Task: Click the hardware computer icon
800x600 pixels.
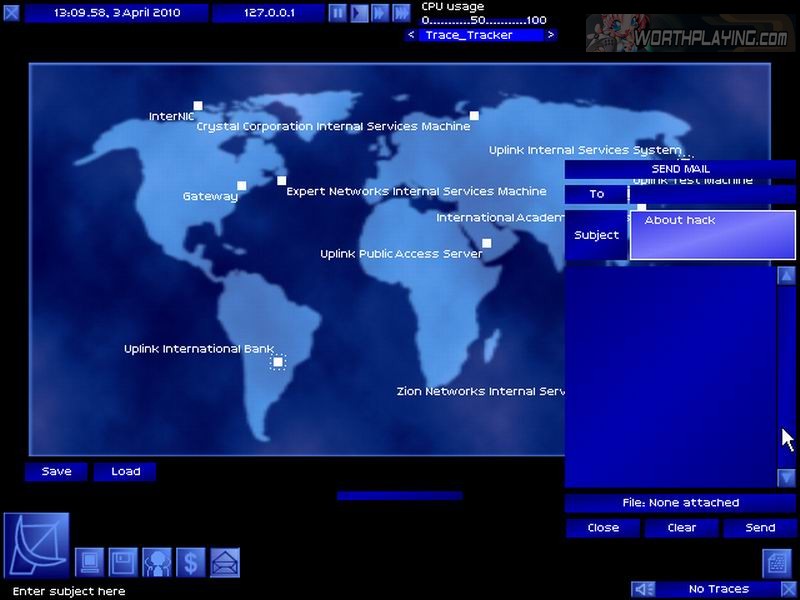Action: tap(90, 562)
